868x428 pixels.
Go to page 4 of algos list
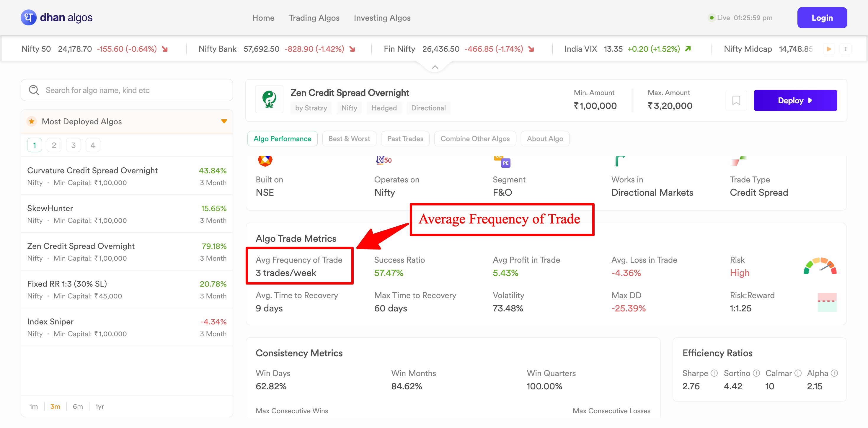coord(93,145)
